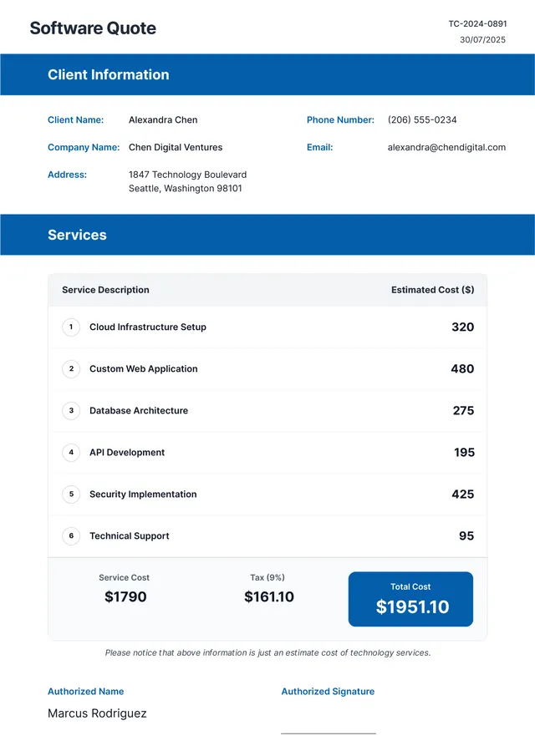Select the number 3 circle badge
The width and height of the screenshot is (535, 756).
(71, 411)
